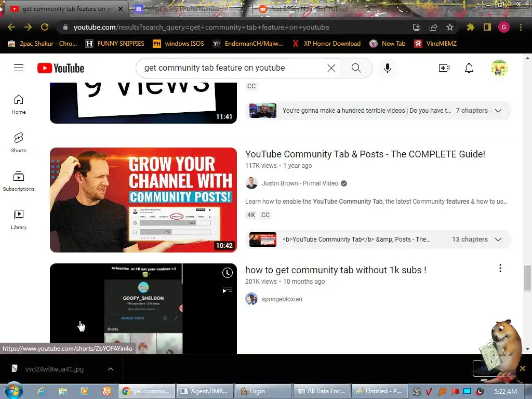Open Justin Brown - Primal Video channel
532x399 pixels.
click(x=300, y=183)
